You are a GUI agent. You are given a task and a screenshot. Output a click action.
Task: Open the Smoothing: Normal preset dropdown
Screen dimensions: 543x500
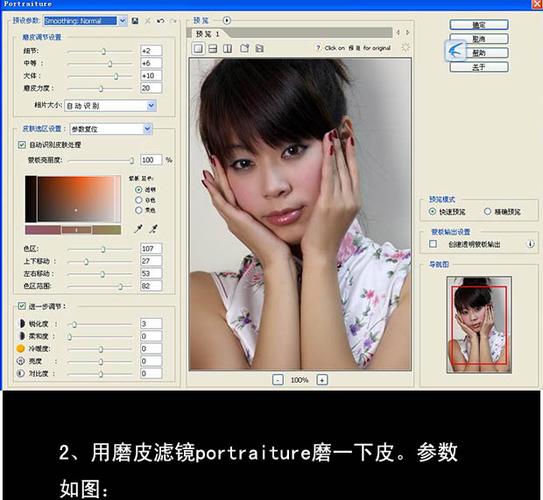pyautogui.click(x=123, y=21)
